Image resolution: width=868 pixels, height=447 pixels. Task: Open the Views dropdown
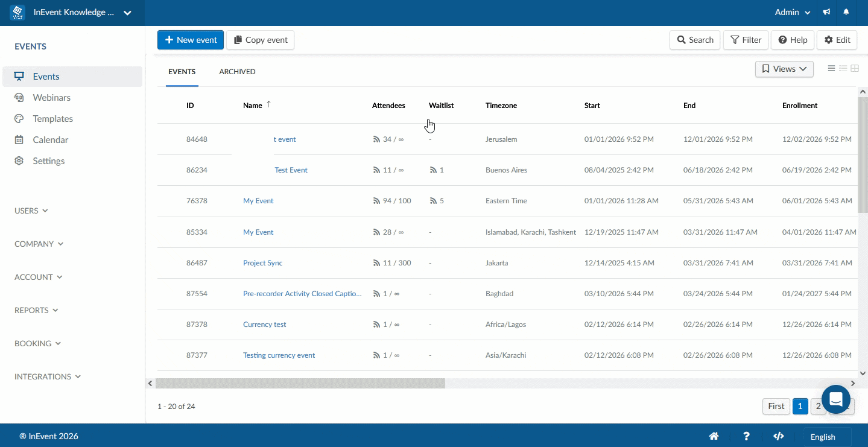coord(784,69)
